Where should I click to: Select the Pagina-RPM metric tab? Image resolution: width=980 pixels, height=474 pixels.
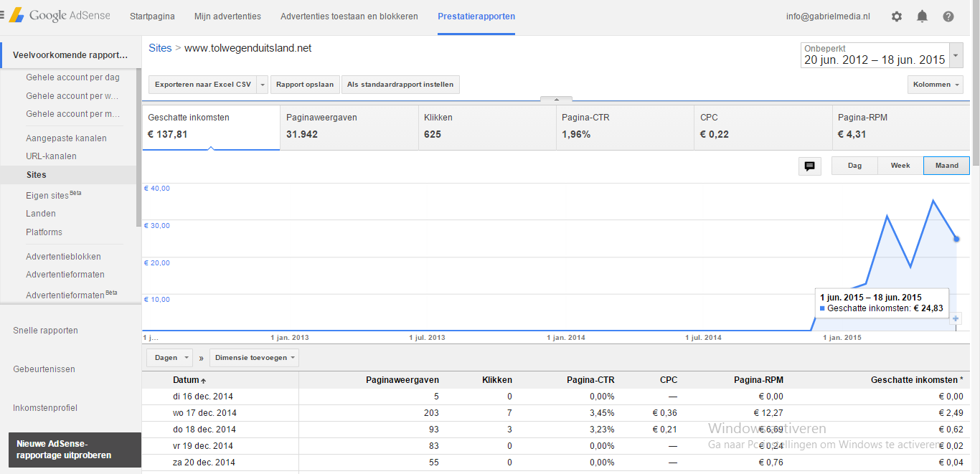pyautogui.click(x=901, y=128)
